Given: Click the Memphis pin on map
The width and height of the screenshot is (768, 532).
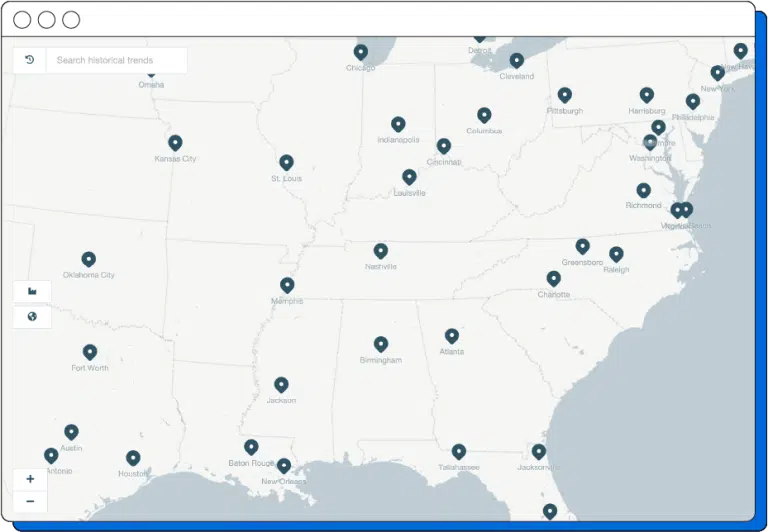Looking at the screenshot, I should click(287, 285).
